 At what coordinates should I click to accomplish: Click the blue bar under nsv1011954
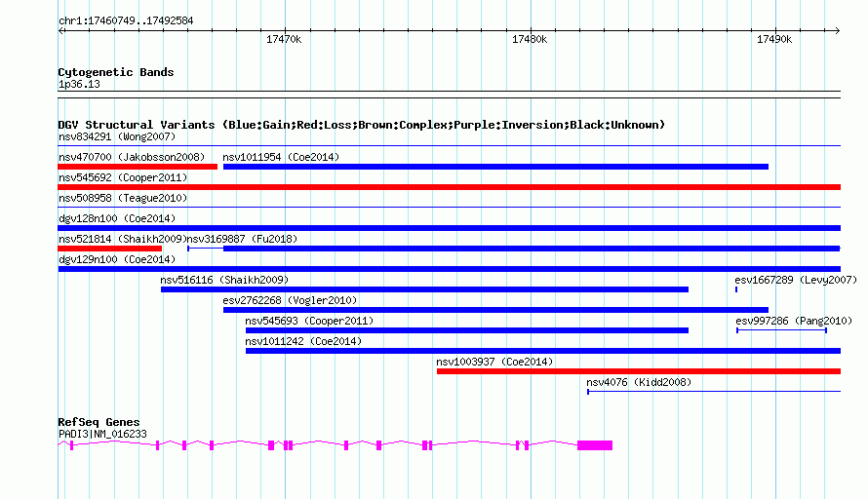pos(495,167)
